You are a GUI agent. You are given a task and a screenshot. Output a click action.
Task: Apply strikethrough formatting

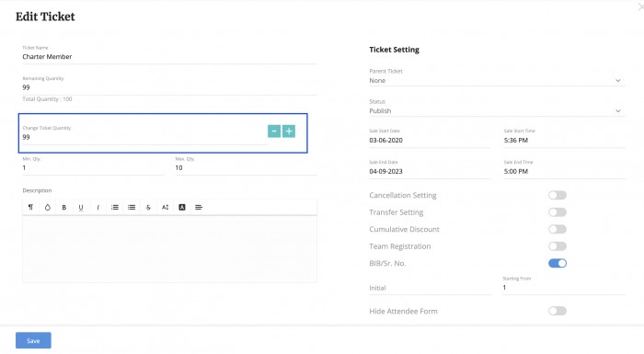click(x=148, y=208)
